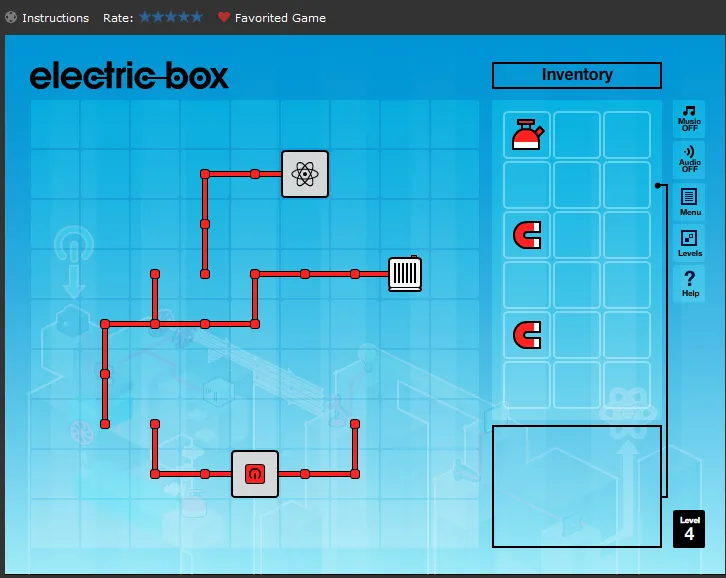Viewport: 726px width, 578px height.
Task: Pick the upper magnet inventory item
Action: pyautogui.click(x=527, y=235)
